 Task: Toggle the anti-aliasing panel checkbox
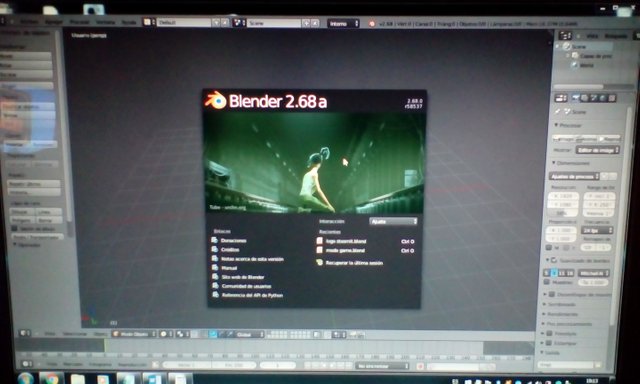pyautogui.click(x=554, y=260)
